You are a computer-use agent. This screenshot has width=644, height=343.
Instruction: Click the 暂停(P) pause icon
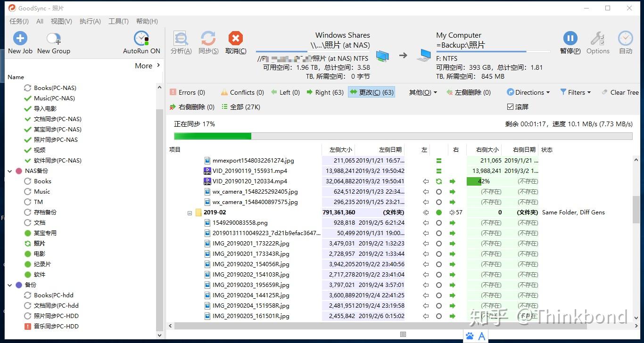pos(570,38)
